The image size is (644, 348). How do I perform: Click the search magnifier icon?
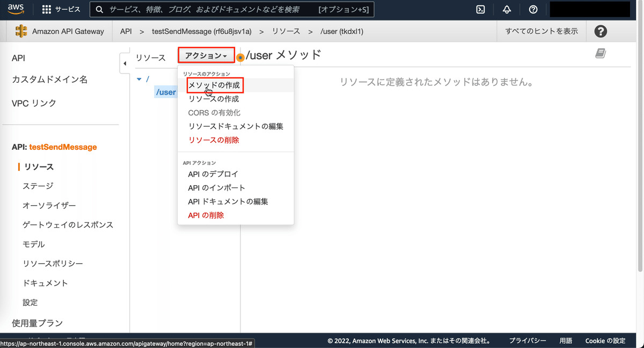click(x=99, y=10)
